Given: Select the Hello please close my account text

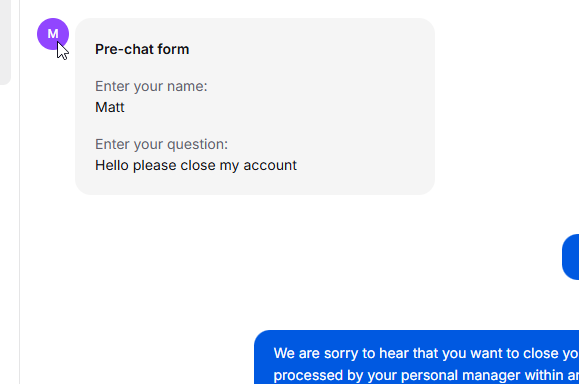Looking at the screenshot, I should point(196,165).
